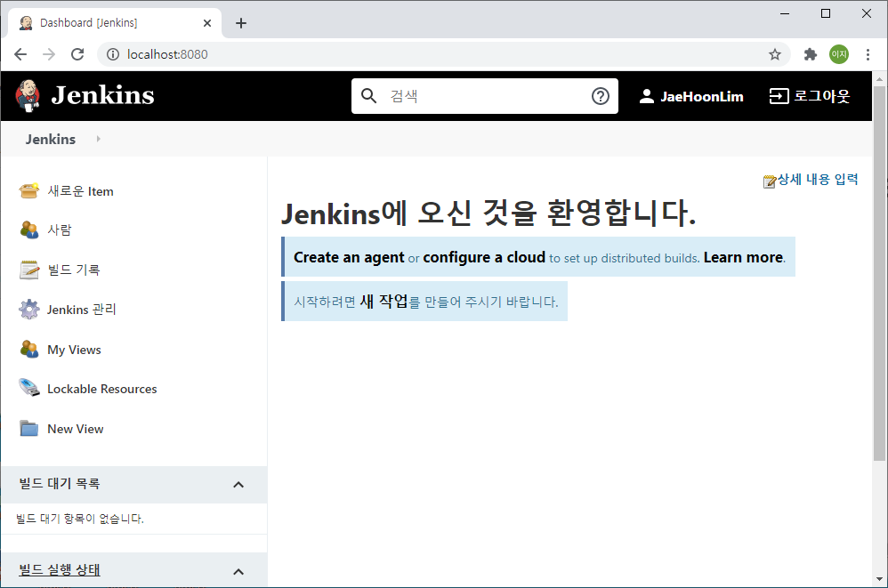Click 상세 내용 입력 description link
Viewport: 888px width, 588px height.
coord(818,180)
